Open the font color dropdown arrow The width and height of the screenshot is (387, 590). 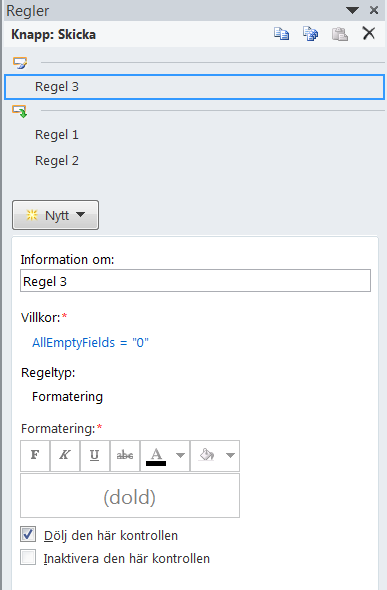pos(181,456)
